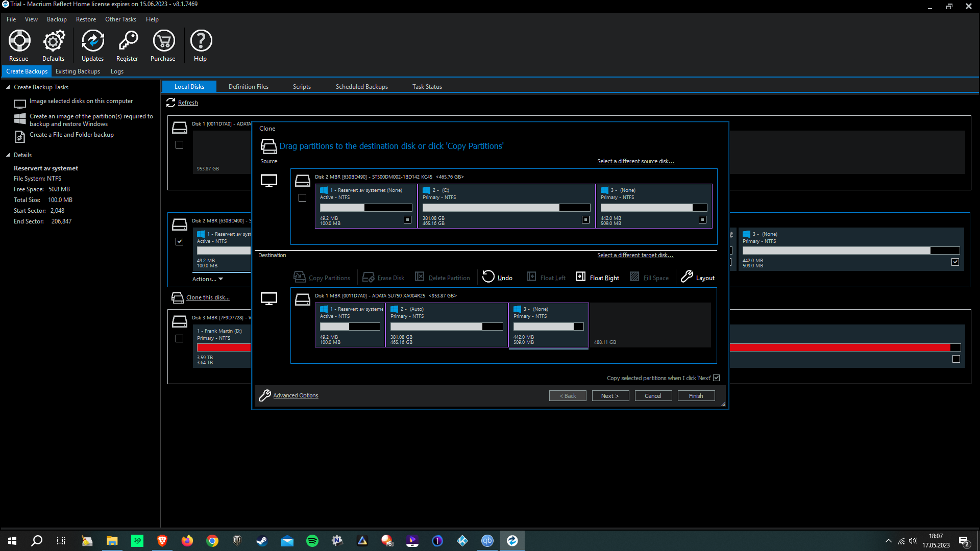Screen dimensions: 980x551
Task: Open the Backup menu
Action: pos(57,19)
